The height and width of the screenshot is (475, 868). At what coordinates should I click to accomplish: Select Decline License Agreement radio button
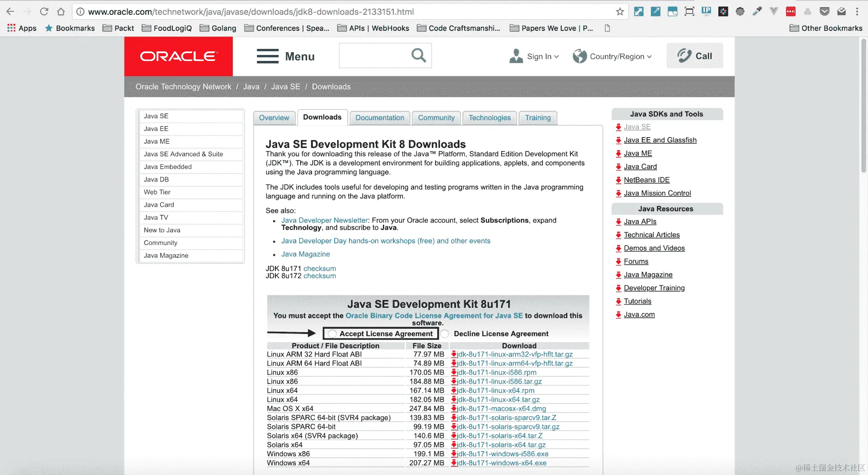[x=445, y=334]
